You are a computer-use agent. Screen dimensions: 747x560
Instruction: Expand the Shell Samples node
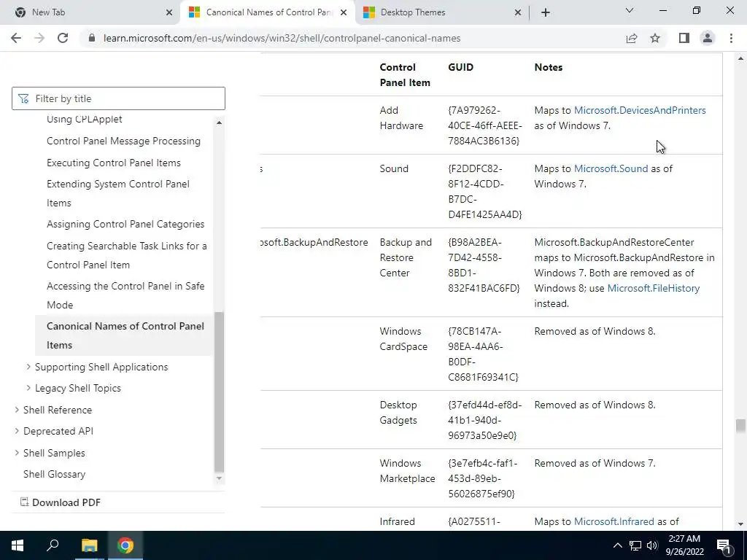coord(17,453)
